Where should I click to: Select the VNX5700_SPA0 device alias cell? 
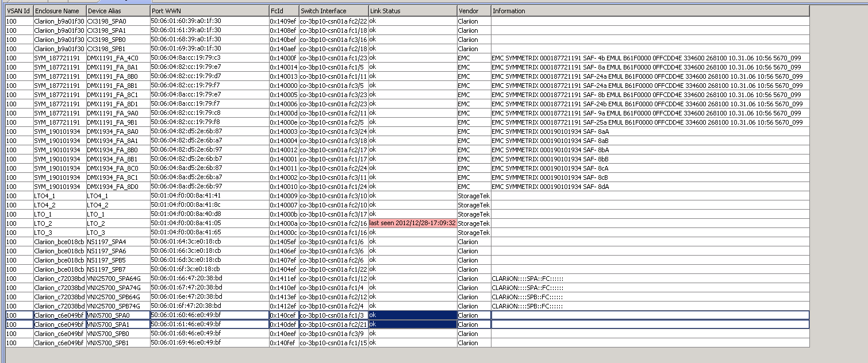point(118,315)
